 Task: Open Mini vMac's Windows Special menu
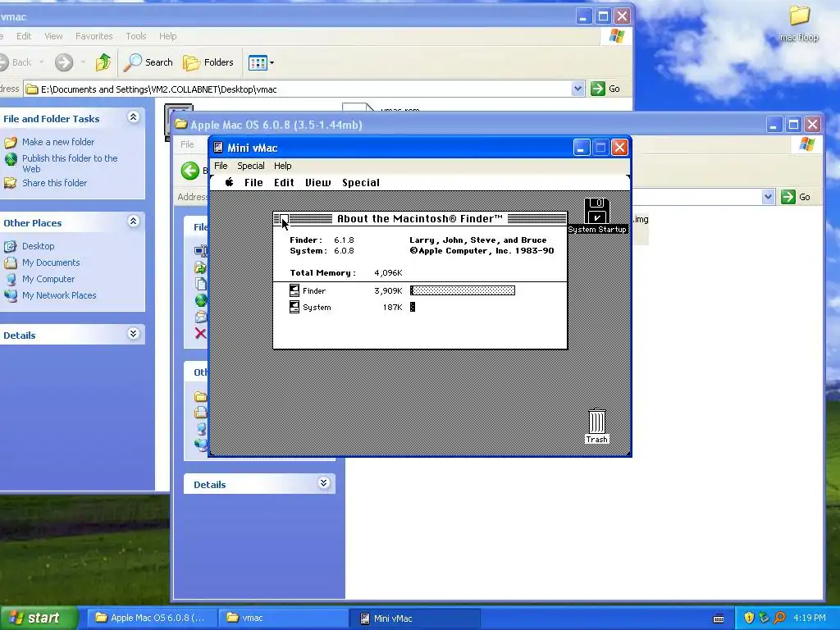pyautogui.click(x=251, y=166)
